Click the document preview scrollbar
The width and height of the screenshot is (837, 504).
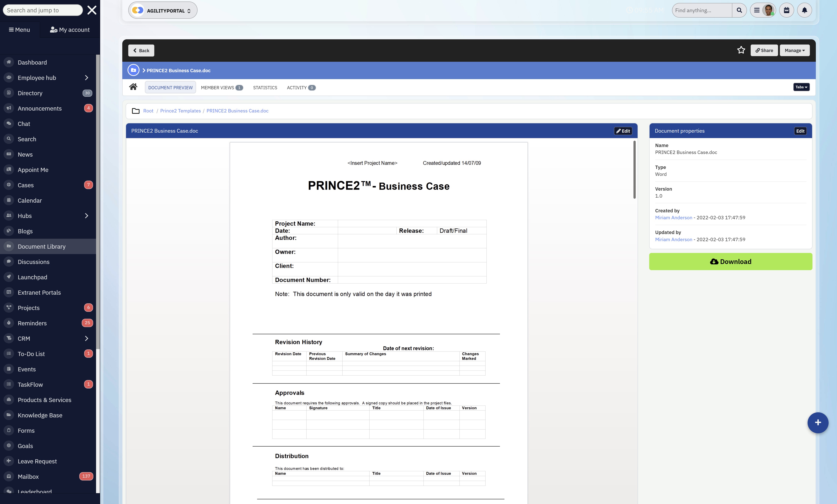634,170
